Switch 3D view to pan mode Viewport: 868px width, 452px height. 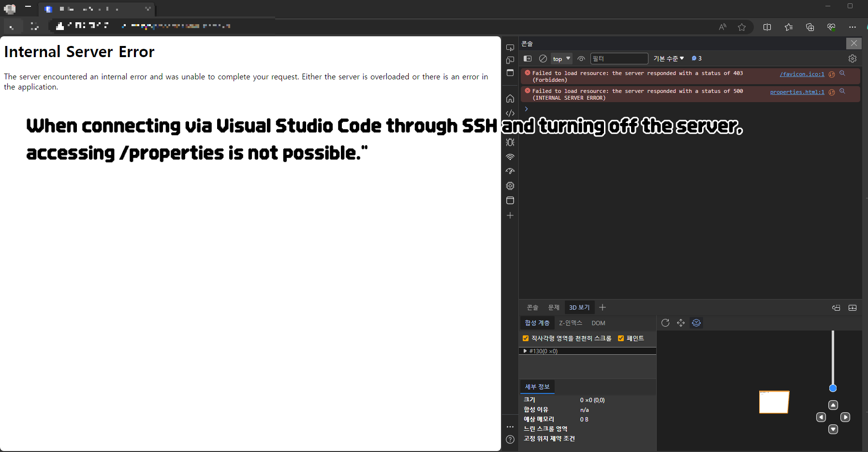tap(681, 323)
